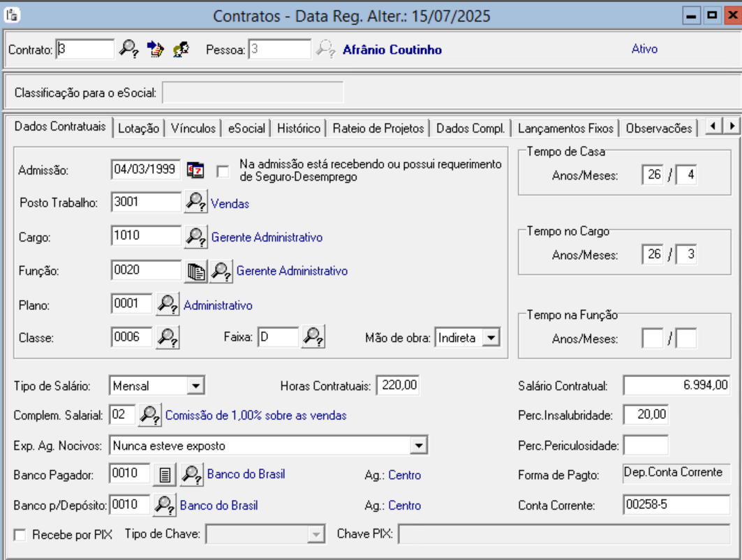Viewport: 742px width, 560px height.
Task: Click the search icon next to Contrato field
Action: (x=128, y=50)
